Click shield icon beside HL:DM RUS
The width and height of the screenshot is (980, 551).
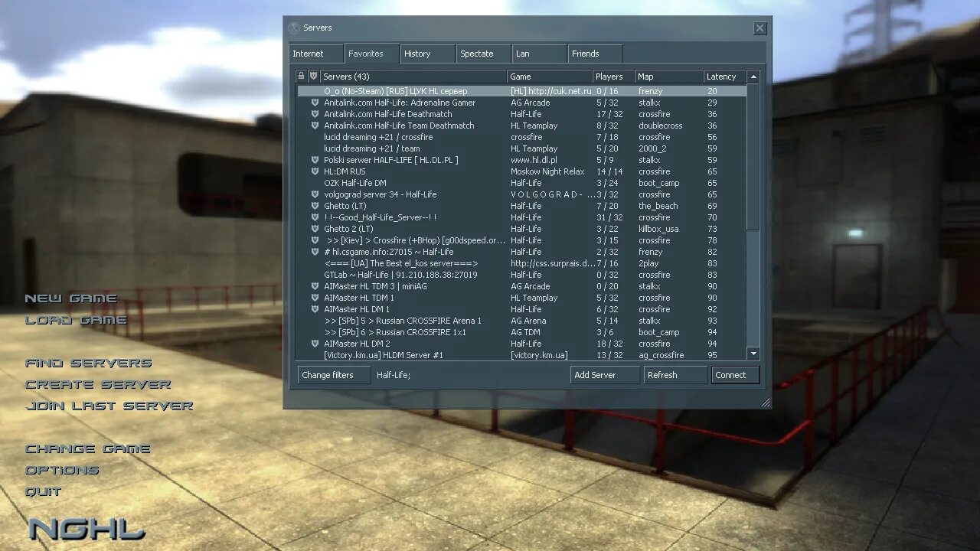[x=315, y=171]
